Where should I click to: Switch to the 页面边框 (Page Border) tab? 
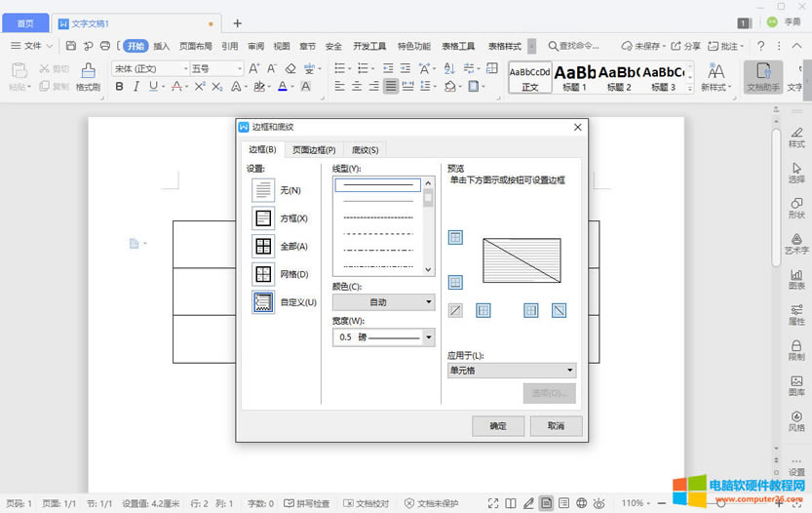314,149
